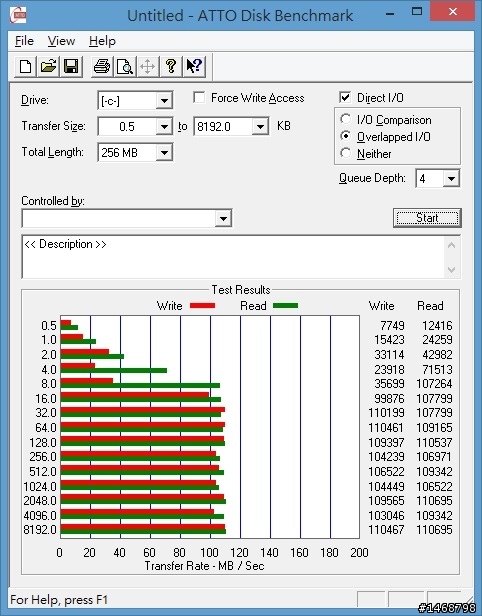This screenshot has width=482, height=616.
Task: Open Print Preview from the toolbar
Action: click(x=125, y=66)
